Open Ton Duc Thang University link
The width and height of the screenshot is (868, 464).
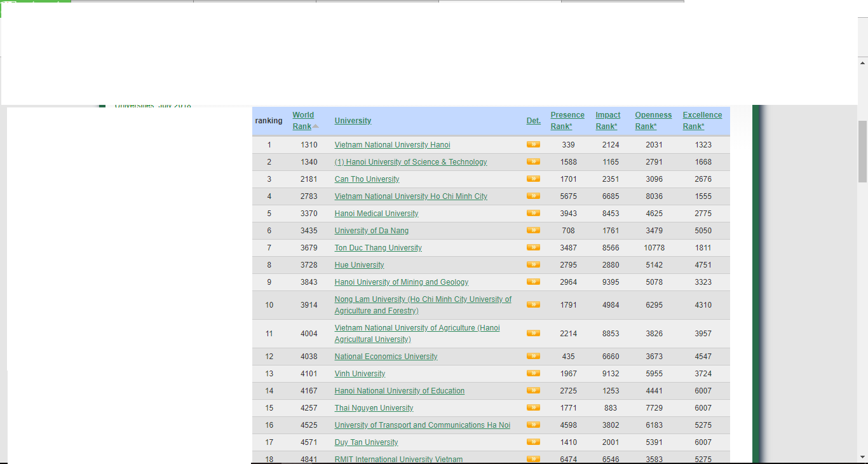coord(378,248)
